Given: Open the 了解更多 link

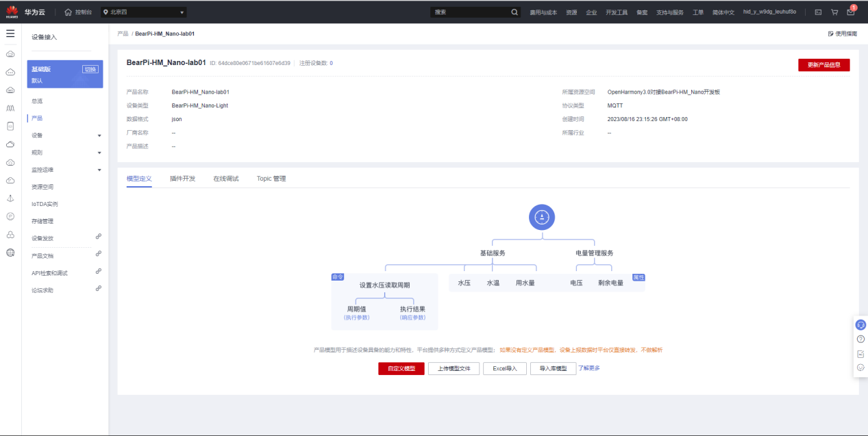Looking at the screenshot, I should (x=588, y=368).
